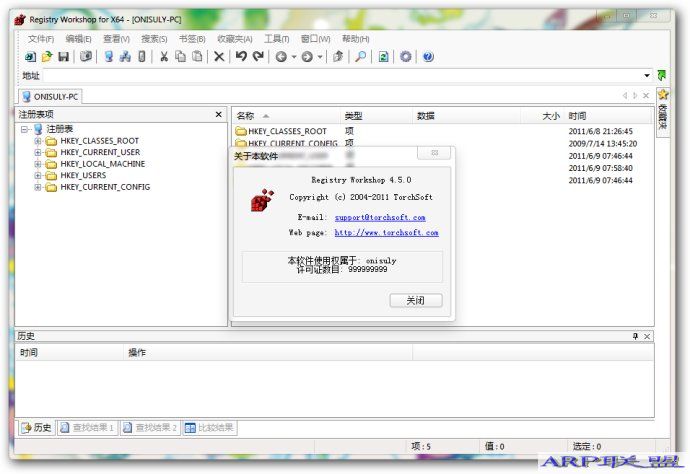Viewport: 690px width, 474px height.
Task: Sort by the 类型 column header
Action: click(x=376, y=116)
